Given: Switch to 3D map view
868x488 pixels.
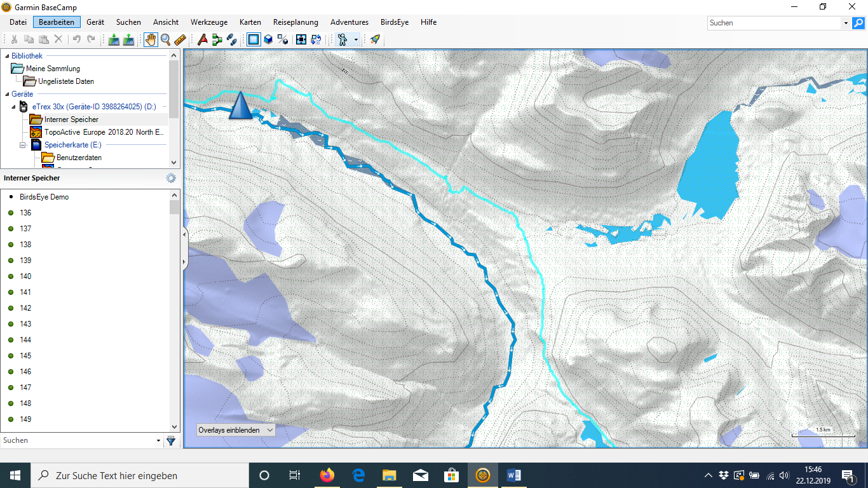Looking at the screenshot, I should (x=268, y=39).
